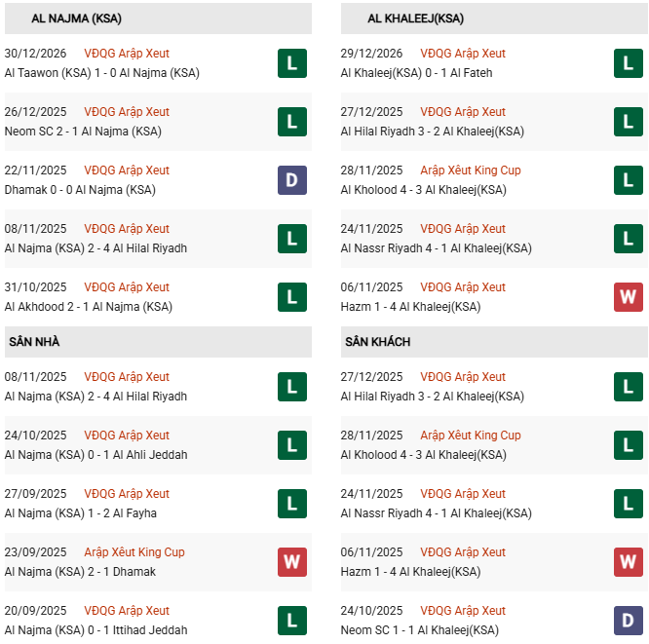Click the VĐQG Arập Xeut link dated 30/12/2026
This screenshot has height=644, width=649.
(x=127, y=54)
